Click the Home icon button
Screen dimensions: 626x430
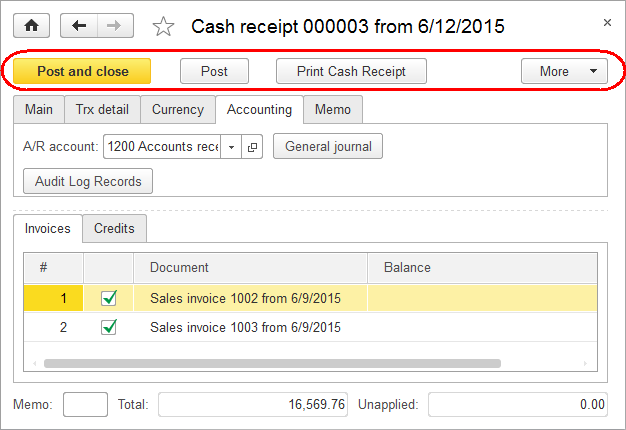pos(32,26)
